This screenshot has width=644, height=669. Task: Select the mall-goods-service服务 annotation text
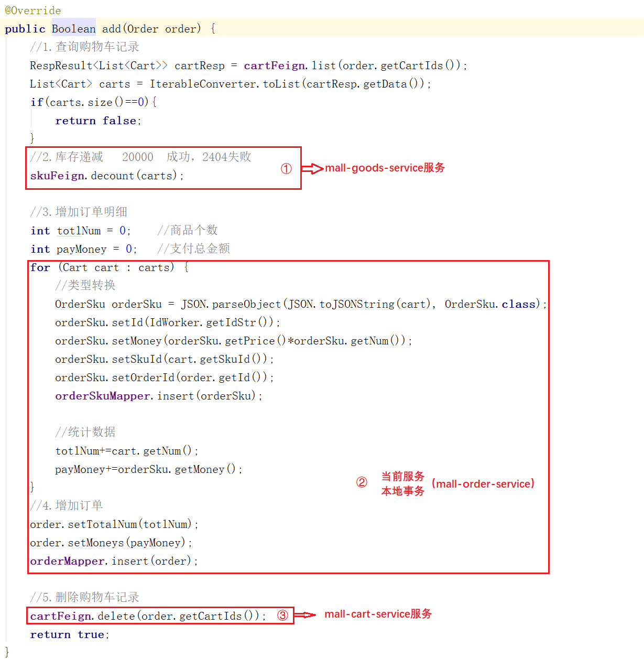(x=385, y=168)
